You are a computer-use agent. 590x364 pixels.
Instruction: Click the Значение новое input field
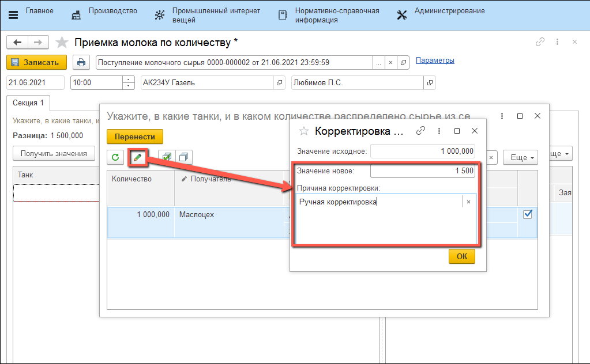pos(423,171)
